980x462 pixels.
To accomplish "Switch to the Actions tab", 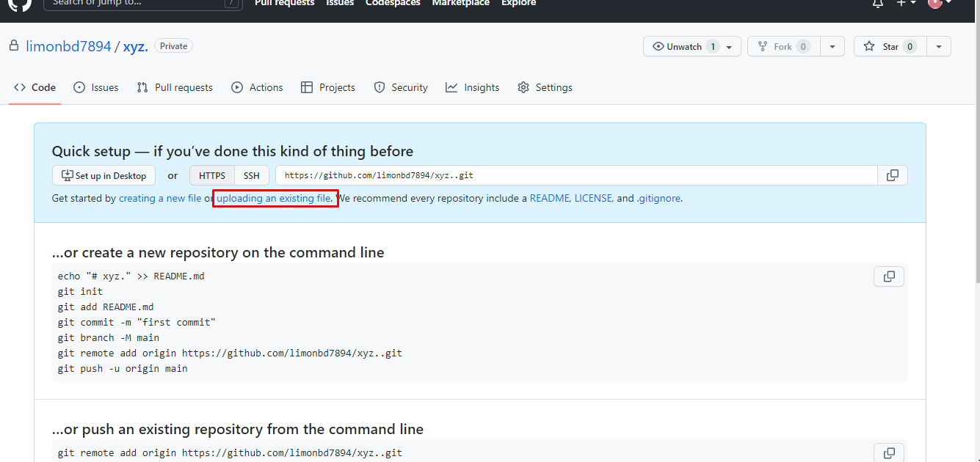I will point(257,87).
